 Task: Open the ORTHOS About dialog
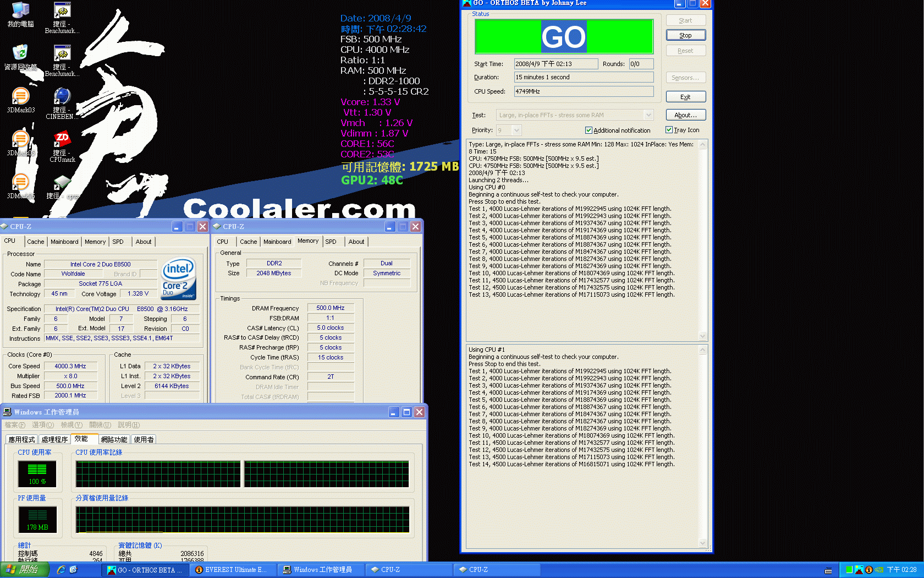tap(686, 115)
